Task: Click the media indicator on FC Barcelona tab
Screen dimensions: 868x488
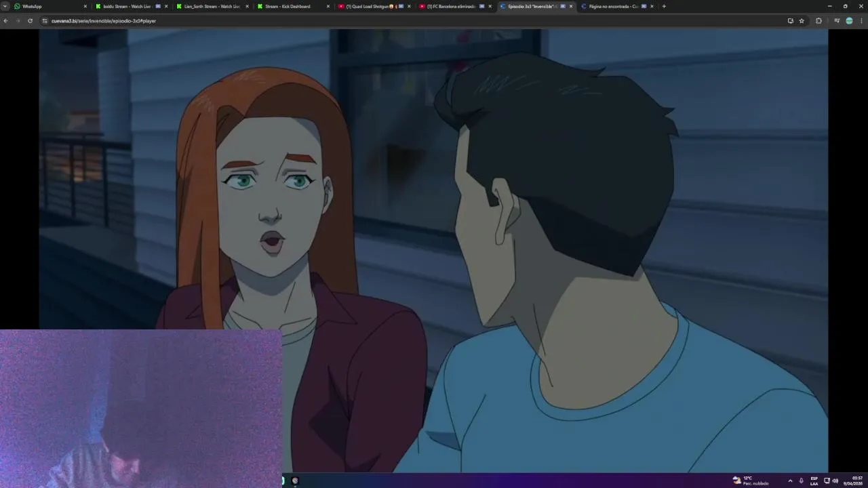Action: [481, 6]
